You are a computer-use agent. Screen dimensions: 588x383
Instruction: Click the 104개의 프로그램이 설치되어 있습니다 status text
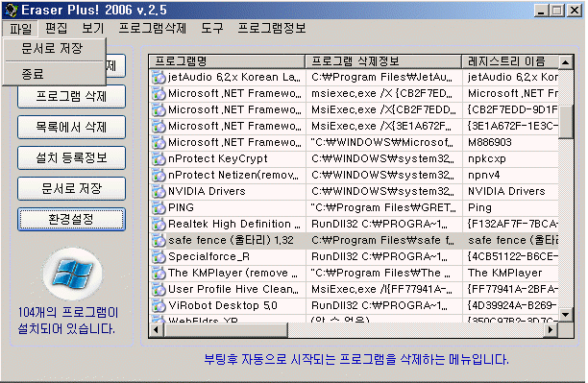click(67, 321)
